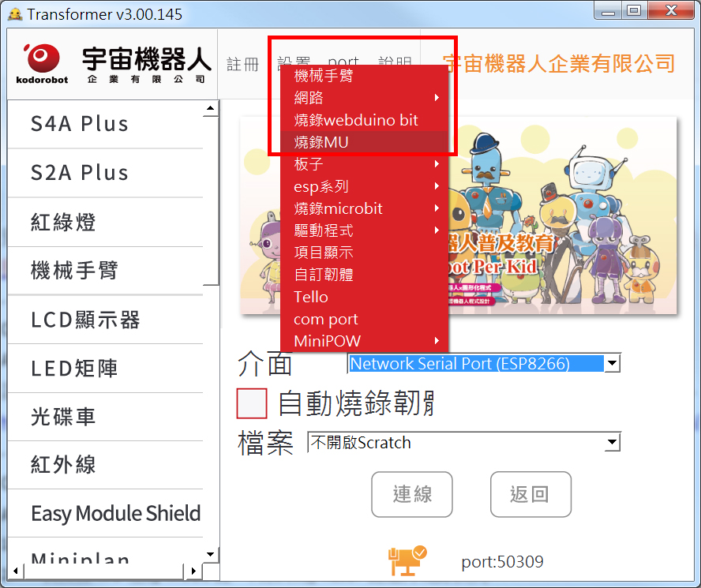Image resolution: width=701 pixels, height=588 pixels.
Task: Open 機械手臂 in the sidebar list
Action: pos(106,271)
